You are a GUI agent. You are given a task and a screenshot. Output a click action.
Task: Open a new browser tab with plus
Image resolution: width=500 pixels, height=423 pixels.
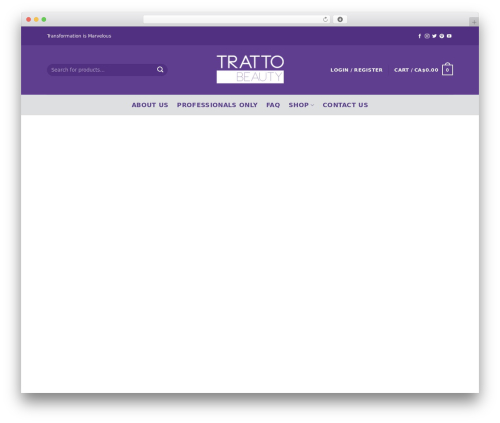[474, 22]
